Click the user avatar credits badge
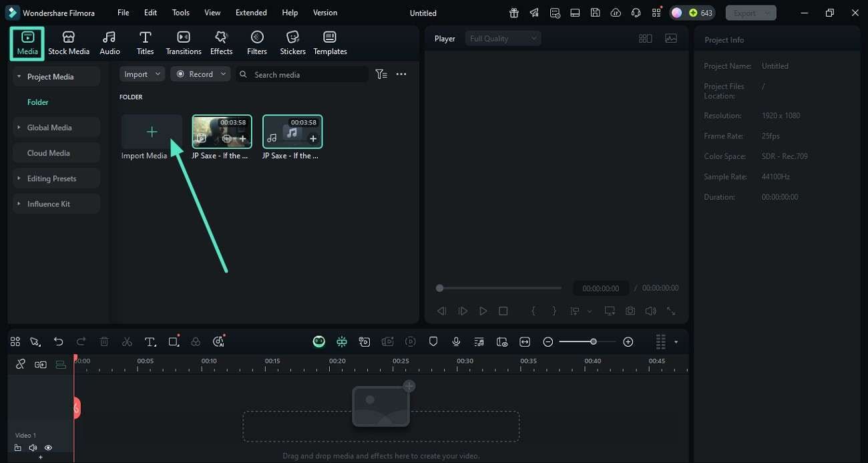Screen dimensions: 868x463 [692, 13]
